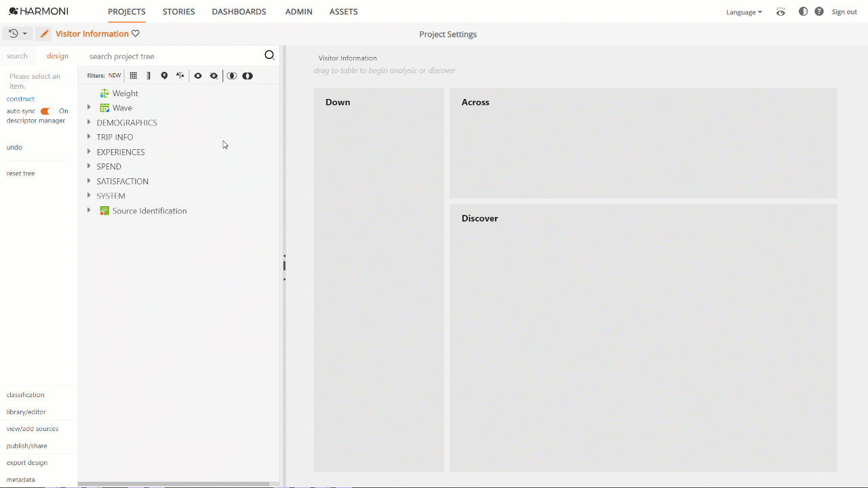Open the Language dropdown
The height and width of the screenshot is (488, 868).
click(x=744, y=12)
